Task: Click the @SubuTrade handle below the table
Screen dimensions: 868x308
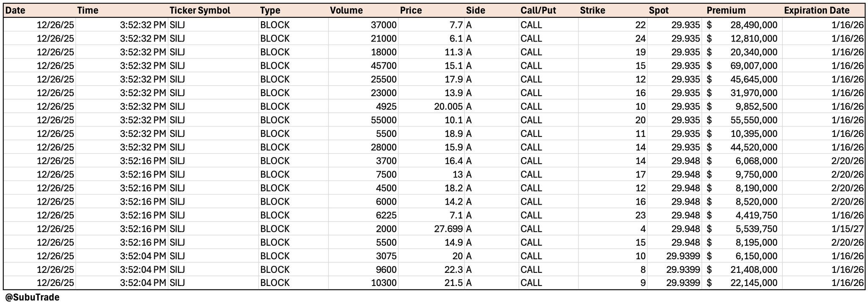Action: point(32,297)
